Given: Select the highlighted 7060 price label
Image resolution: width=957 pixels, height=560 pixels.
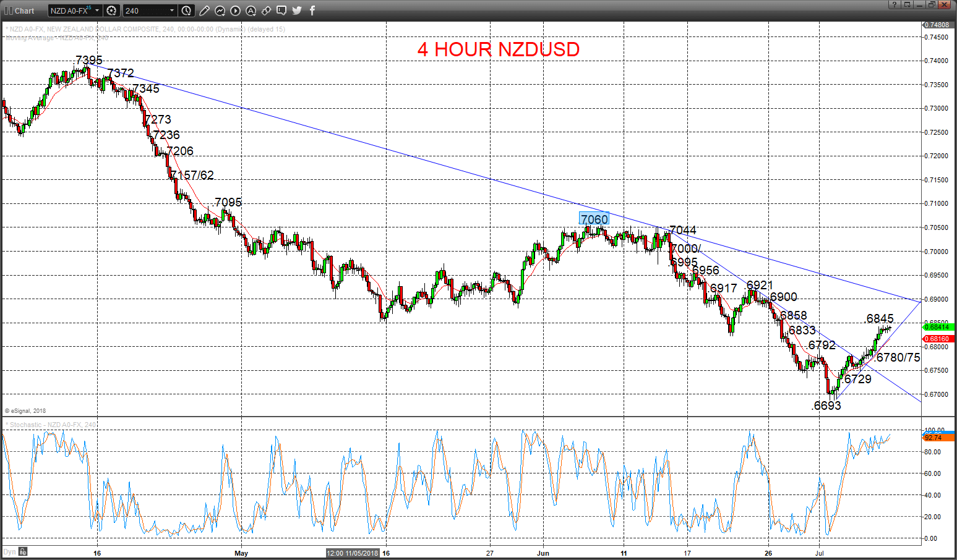Looking at the screenshot, I should point(594,219).
